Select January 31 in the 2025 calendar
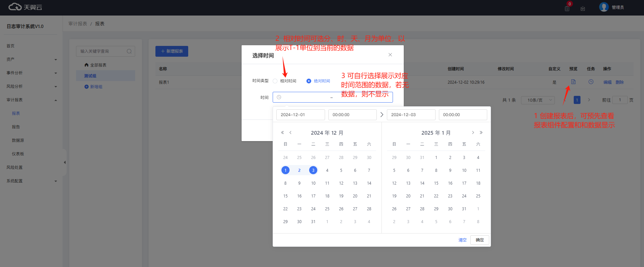Viewport: 644px width, 267px height. pos(464,209)
